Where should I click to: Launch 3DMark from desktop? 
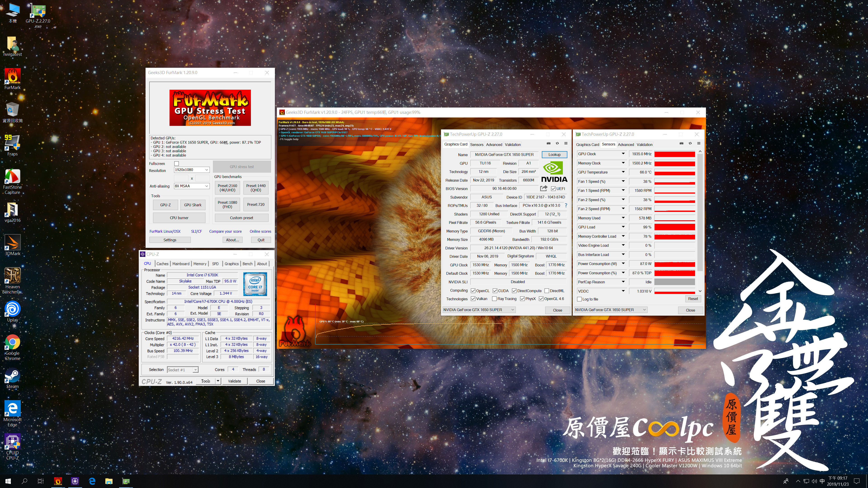(12, 245)
